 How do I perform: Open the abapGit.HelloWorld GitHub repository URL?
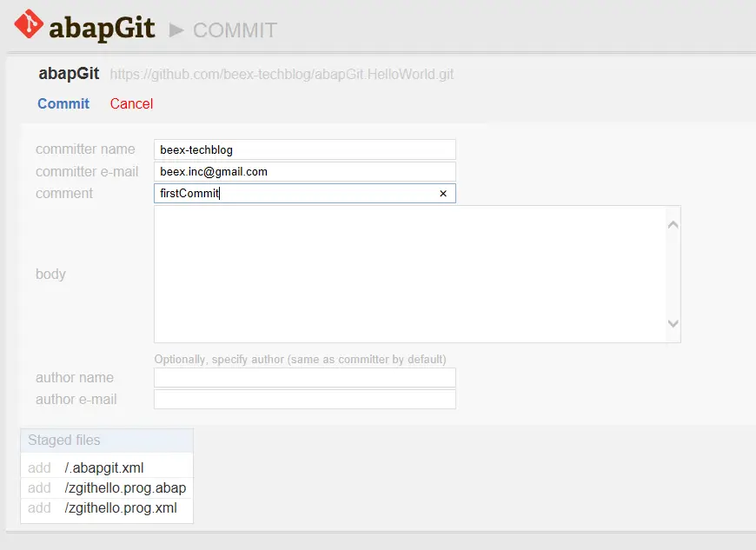(x=282, y=74)
